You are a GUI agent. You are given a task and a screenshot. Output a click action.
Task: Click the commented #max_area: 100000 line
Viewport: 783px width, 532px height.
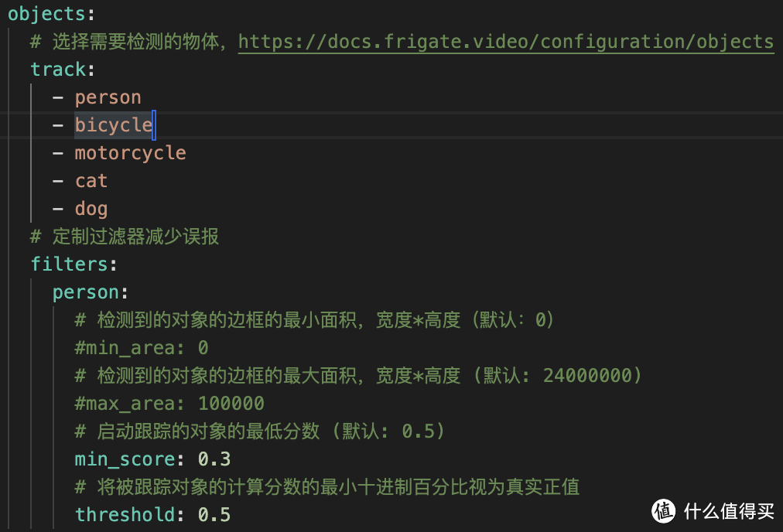click(x=169, y=404)
